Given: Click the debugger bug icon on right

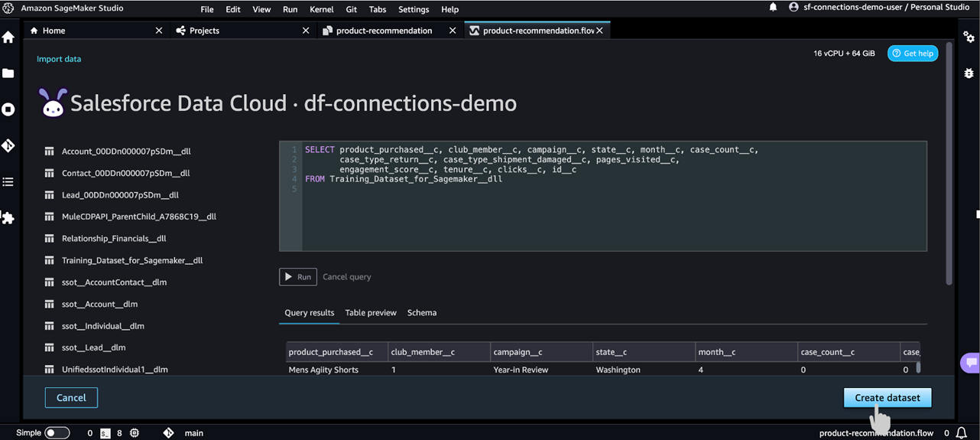Looking at the screenshot, I should point(969,73).
